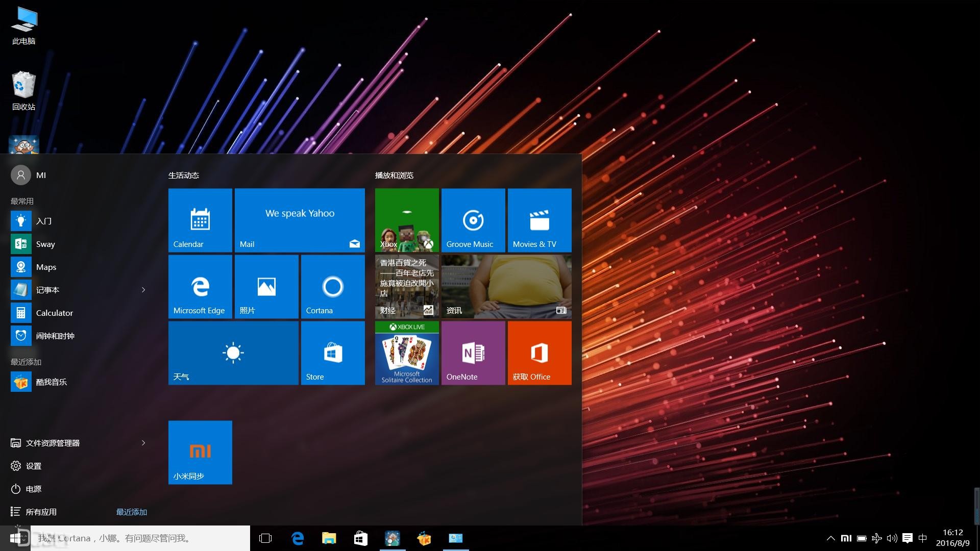Screen dimensions: 980x551
Task: Open the Cortana tile
Action: (x=333, y=286)
